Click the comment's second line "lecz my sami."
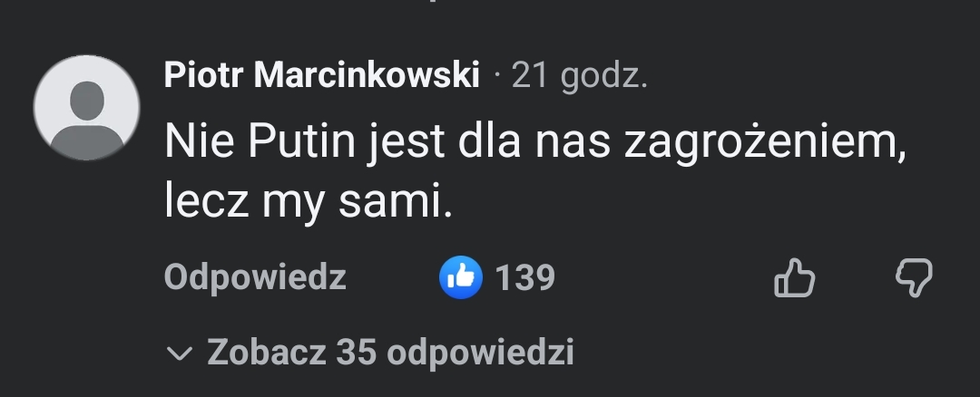The width and height of the screenshot is (980, 397). click(x=308, y=204)
